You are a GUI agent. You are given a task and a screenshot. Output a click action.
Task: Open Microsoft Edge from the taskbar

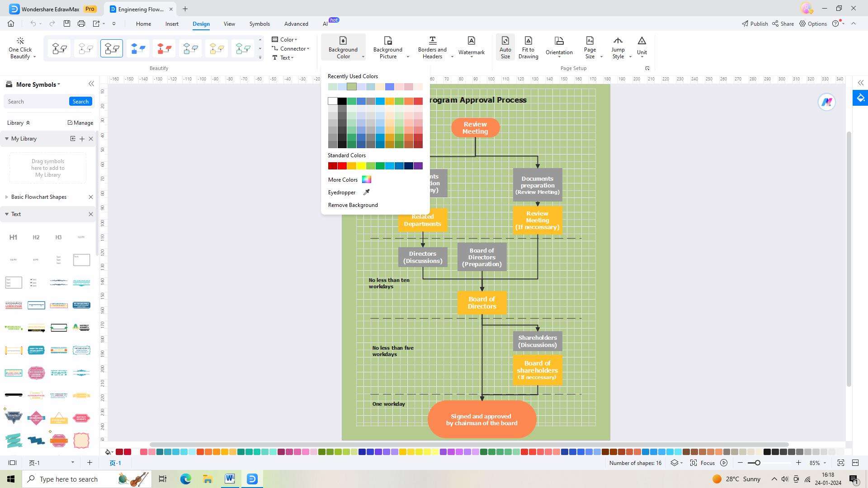tap(185, 479)
